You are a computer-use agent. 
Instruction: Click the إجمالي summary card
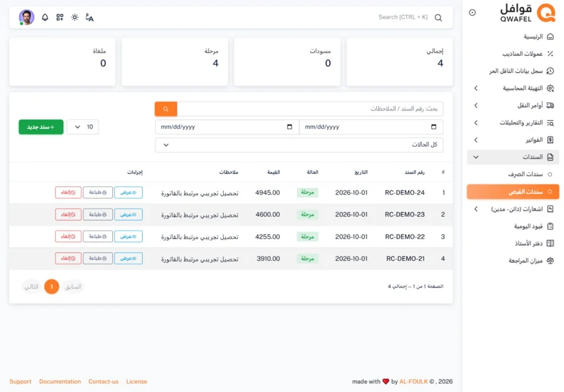pyautogui.click(x=399, y=62)
